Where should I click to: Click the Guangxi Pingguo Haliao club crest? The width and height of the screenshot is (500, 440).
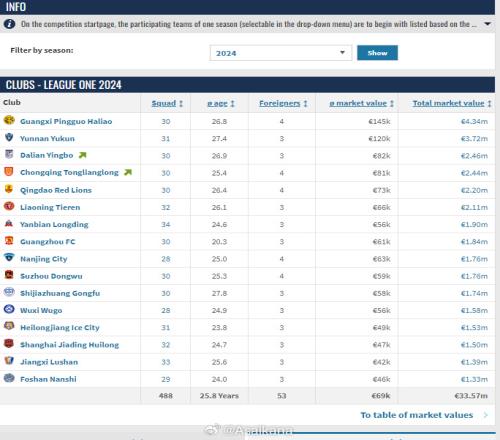(x=9, y=120)
